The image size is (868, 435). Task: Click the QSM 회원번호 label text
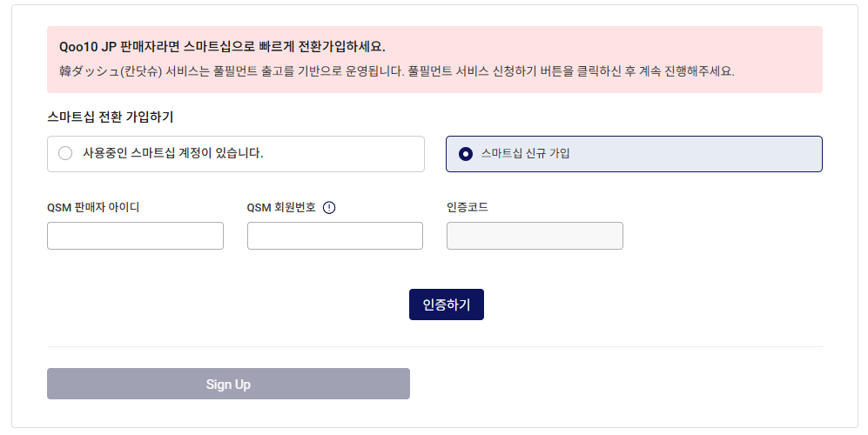[281, 208]
